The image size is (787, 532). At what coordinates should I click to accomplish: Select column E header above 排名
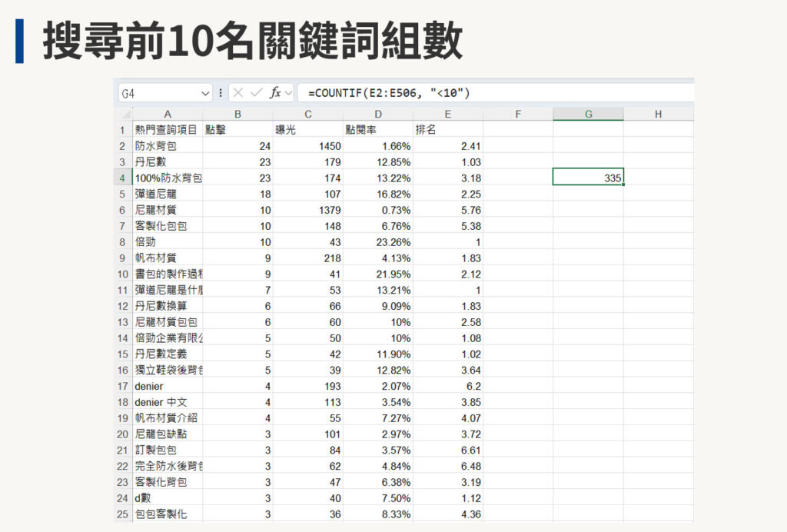(x=448, y=114)
